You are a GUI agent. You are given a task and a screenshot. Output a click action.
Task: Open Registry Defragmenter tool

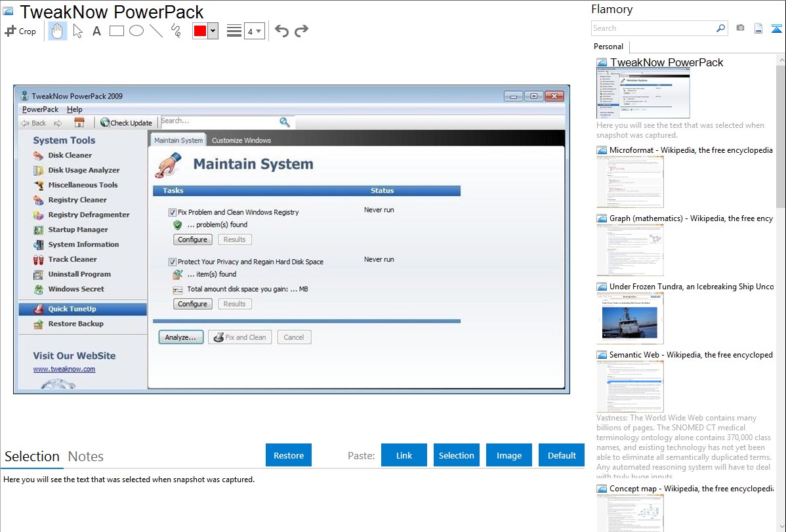[x=81, y=215]
